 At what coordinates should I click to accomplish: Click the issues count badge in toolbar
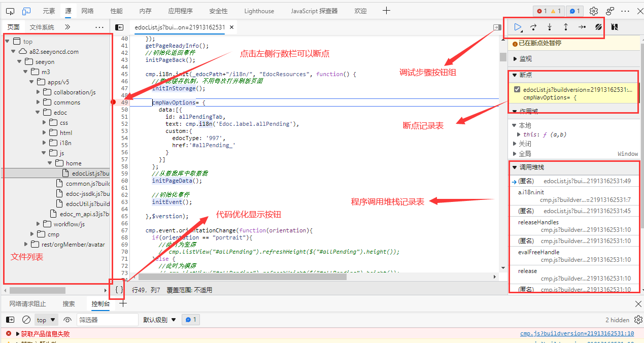point(575,11)
